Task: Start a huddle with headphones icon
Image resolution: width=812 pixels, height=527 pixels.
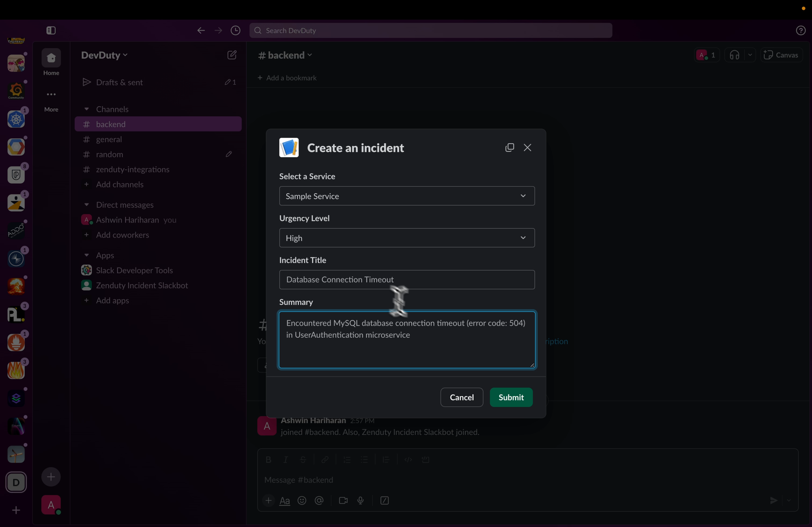Action: (734, 55)
